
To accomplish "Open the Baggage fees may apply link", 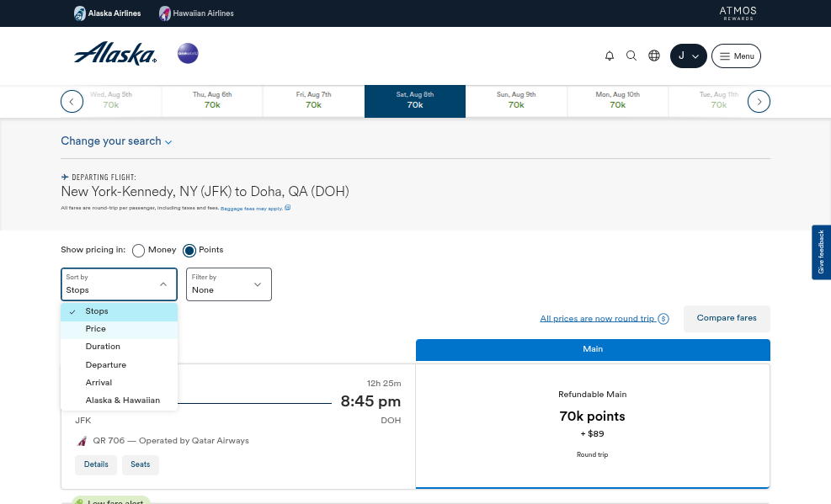I will pos(255,208).
